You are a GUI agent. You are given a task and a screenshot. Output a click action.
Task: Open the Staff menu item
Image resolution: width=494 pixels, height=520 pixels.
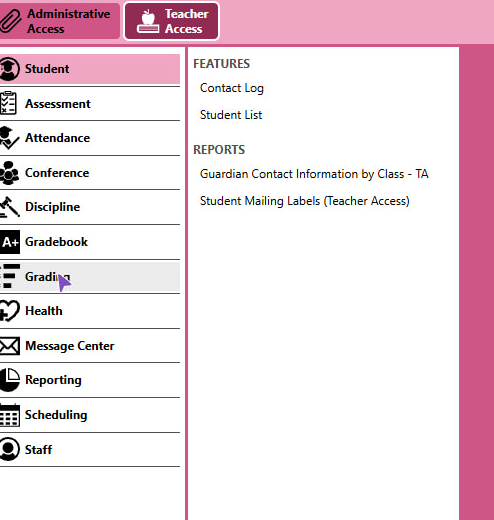pos(90,450)
